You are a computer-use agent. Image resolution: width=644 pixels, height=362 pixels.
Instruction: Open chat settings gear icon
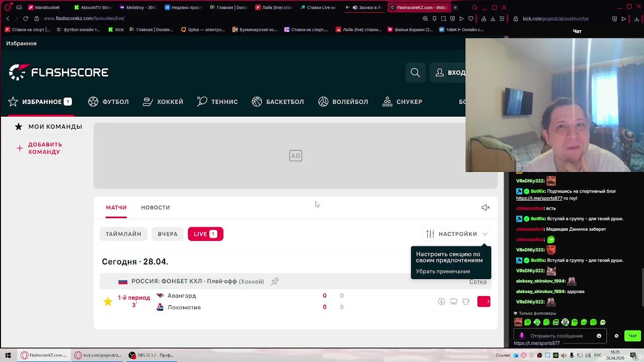pos(616,336)
